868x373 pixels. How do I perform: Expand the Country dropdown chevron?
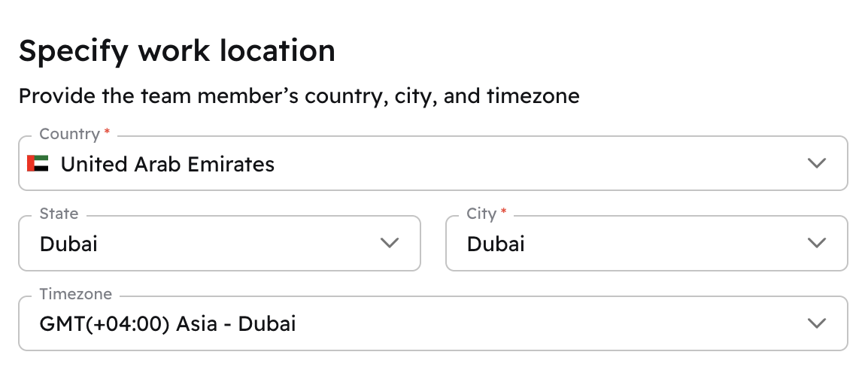[x=816, y=163]
